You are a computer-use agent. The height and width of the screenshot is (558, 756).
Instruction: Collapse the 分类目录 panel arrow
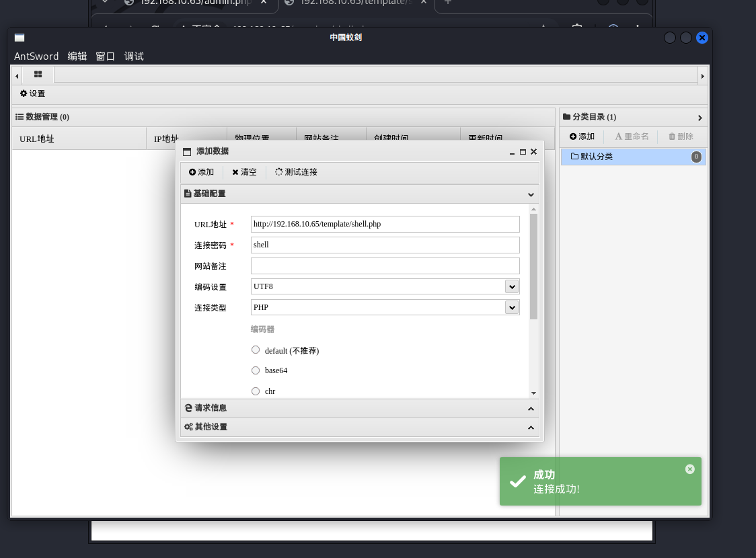coord(700,118)
